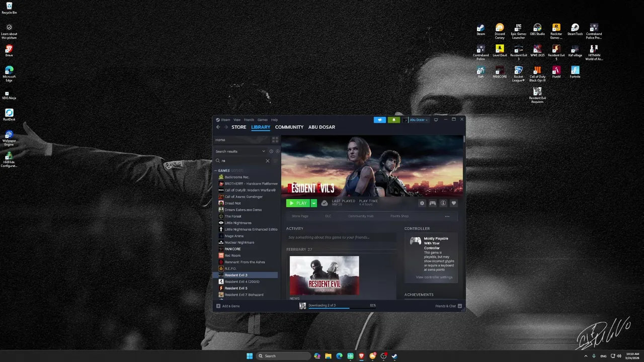
Task: Open RustDesk desktop icon
Action: point(9,115)
